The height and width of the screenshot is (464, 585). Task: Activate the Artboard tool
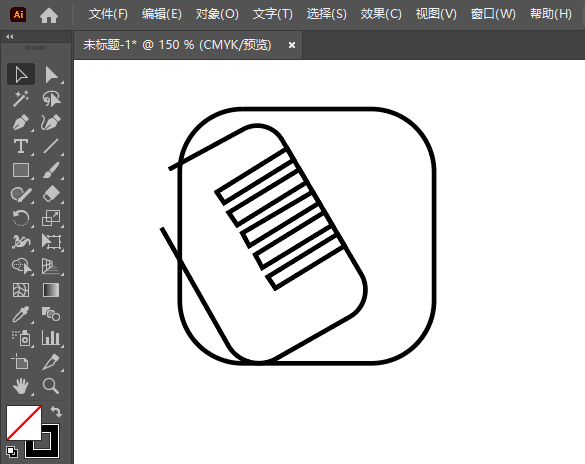21,362
